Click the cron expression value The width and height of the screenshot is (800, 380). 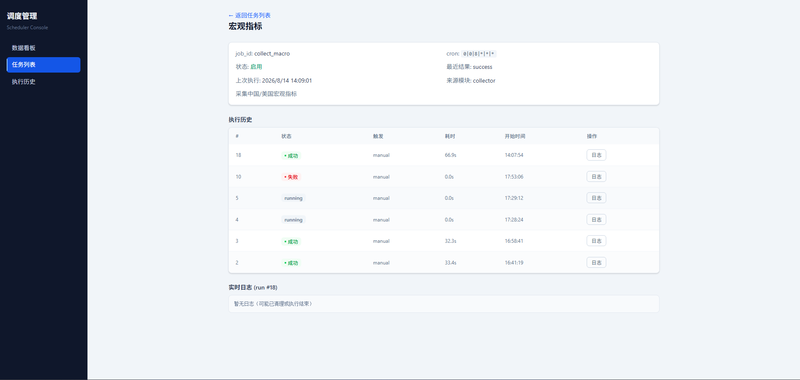click(x=479, y=54)
